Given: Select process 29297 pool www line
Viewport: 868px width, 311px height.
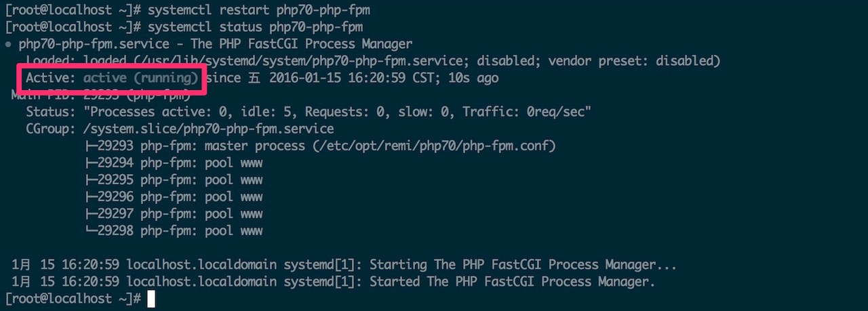Looking at the screenshot, I should pos(174,213).
